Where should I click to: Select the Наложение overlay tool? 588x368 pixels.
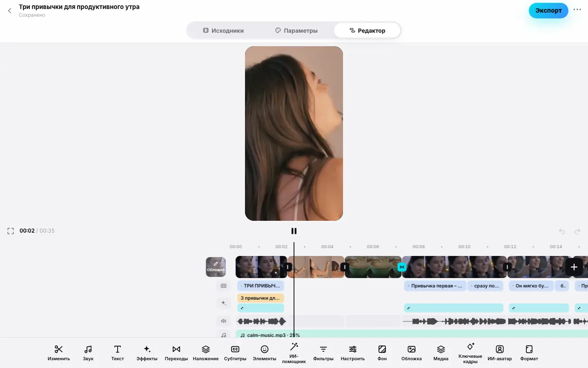[x=206, y=353]
